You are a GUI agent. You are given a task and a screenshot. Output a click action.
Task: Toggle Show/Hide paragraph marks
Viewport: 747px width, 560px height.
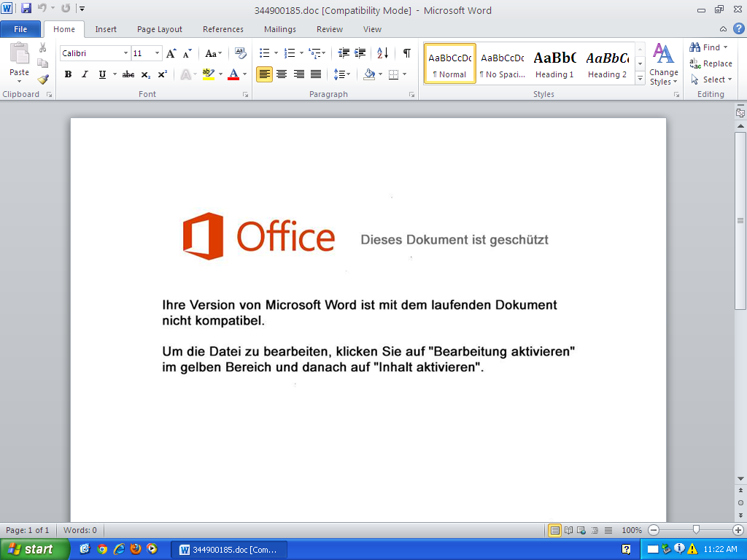407,52
